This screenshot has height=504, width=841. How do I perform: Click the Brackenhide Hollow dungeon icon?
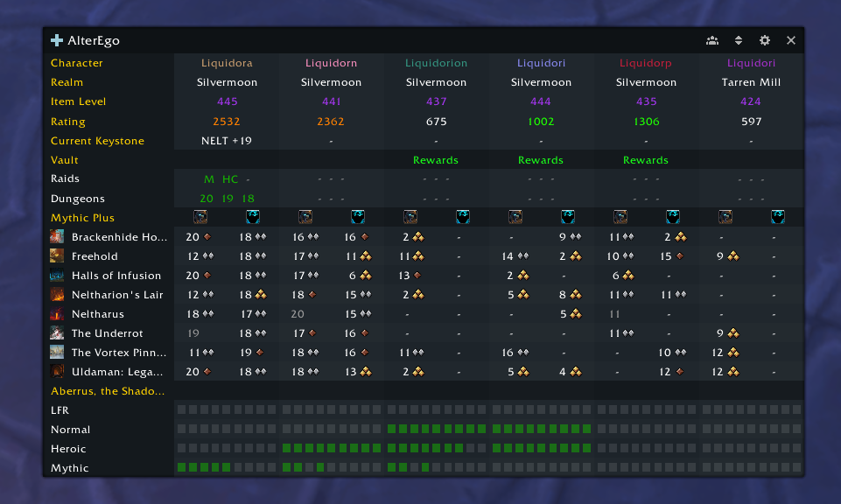click(x=58, y=236)
